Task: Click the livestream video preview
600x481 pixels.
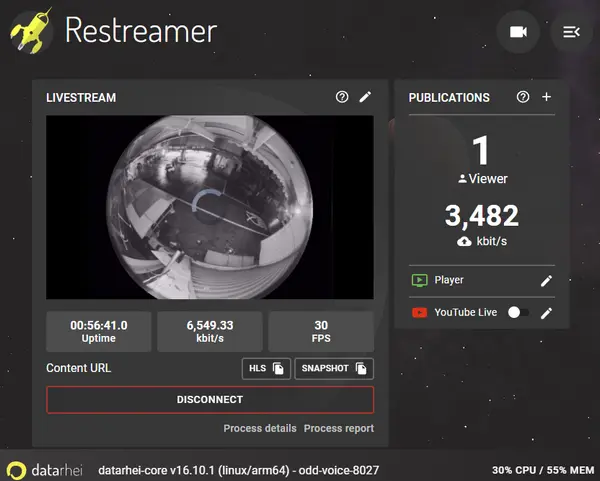Action: click(210, 207)
